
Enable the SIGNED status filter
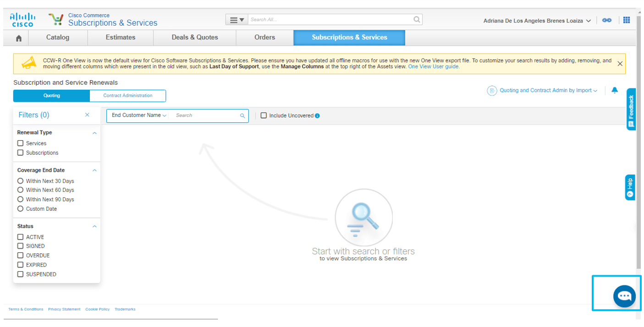pos(20,246)
